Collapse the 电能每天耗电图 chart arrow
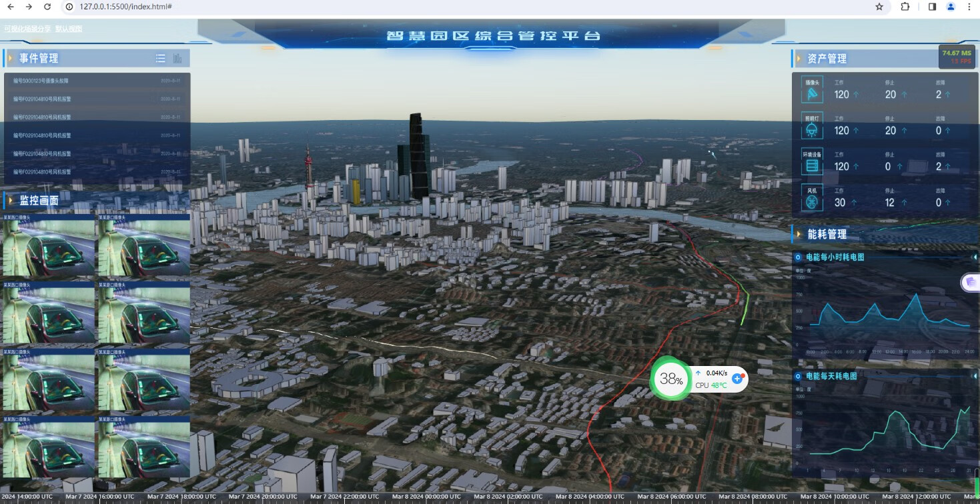980x504 pixels. [972, 376]
